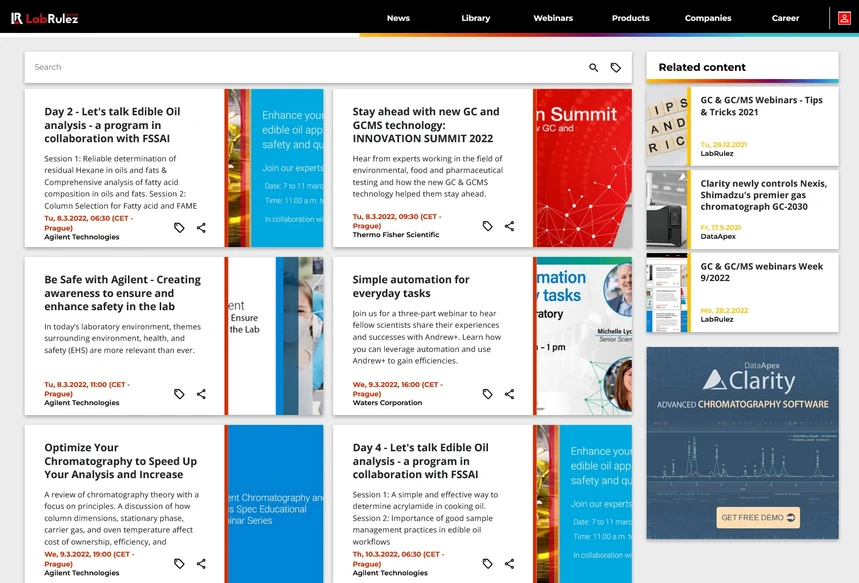Open Day 4 Let's talk Edible Oil title
859x583 pixels.
click(x=421, y=461)
